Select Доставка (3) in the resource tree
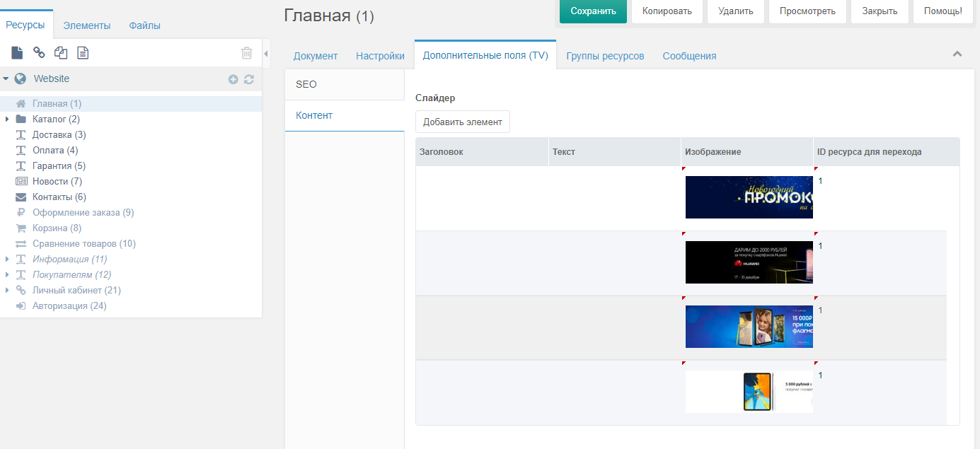Screen dimensions: 980x449 [x=59, y=134]
